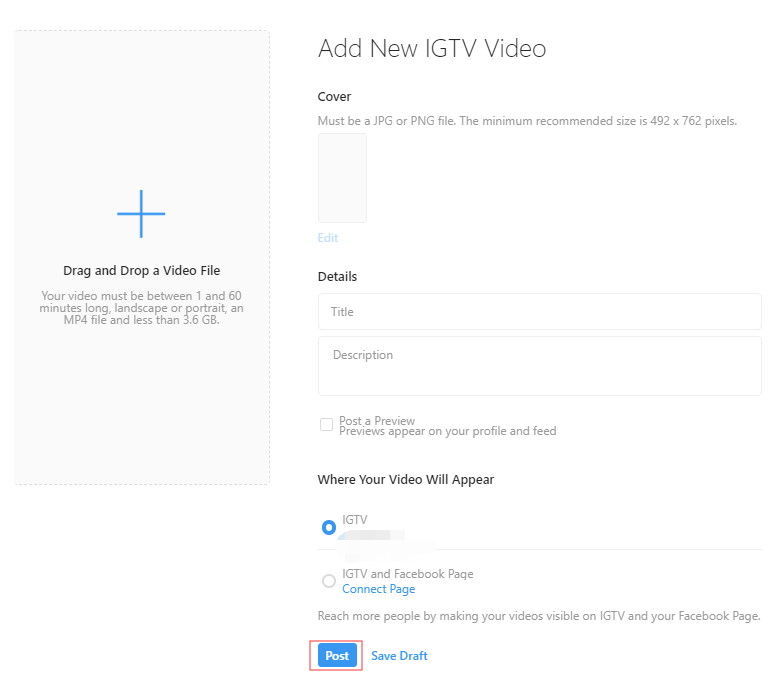Image resolution: width=772 pixels, height=682 pixels.
Task: Click the Add New IGTV Video heading
Action: click(x=432, y=49)
